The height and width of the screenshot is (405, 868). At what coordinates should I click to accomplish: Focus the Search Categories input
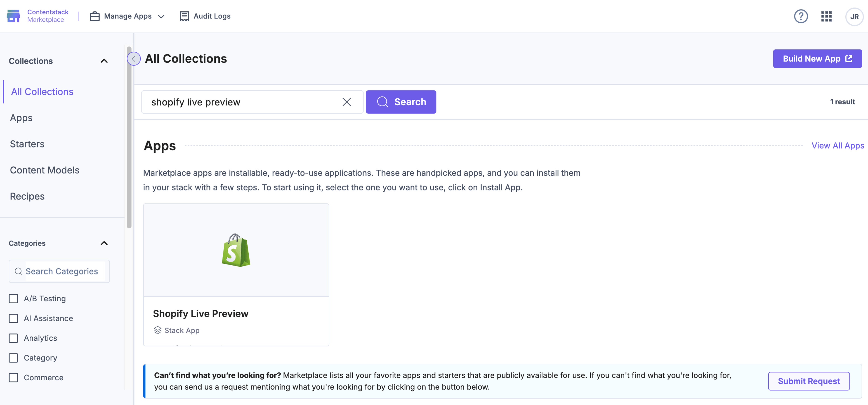(59, 271)
